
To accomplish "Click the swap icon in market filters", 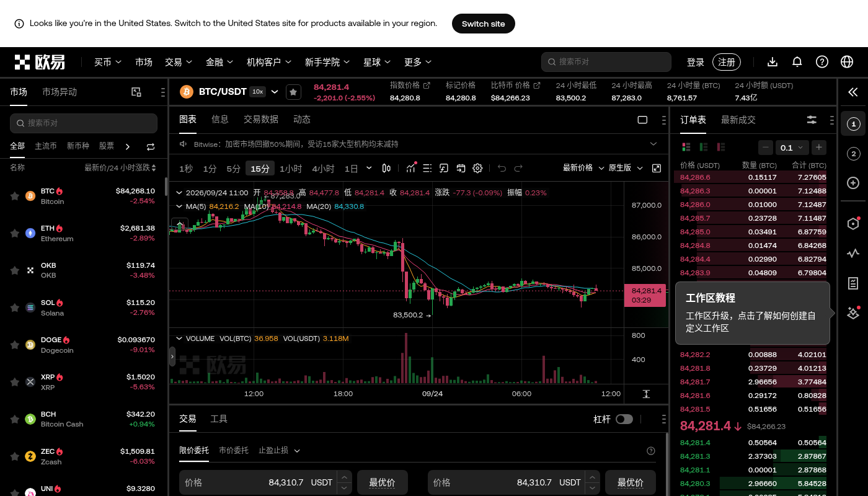I will 151,147.
